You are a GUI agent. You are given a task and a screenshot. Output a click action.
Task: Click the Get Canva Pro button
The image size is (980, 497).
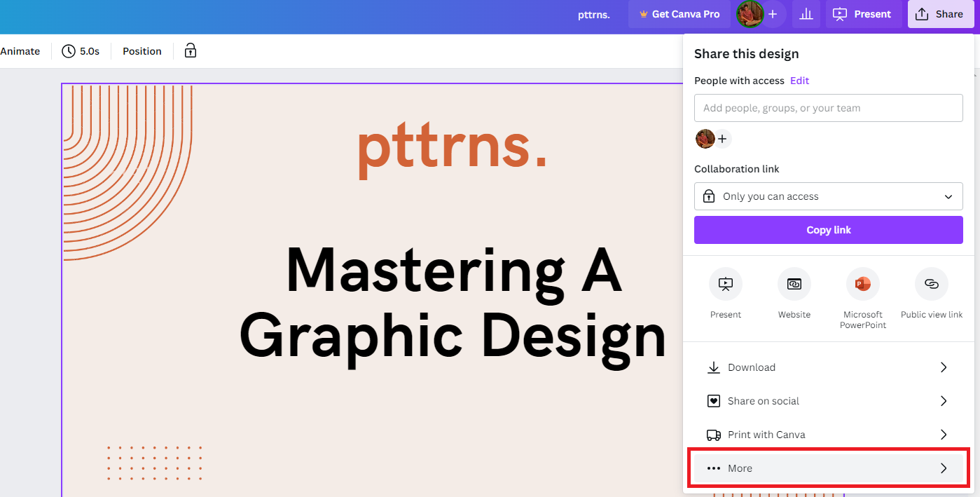[x=679, y=14]
